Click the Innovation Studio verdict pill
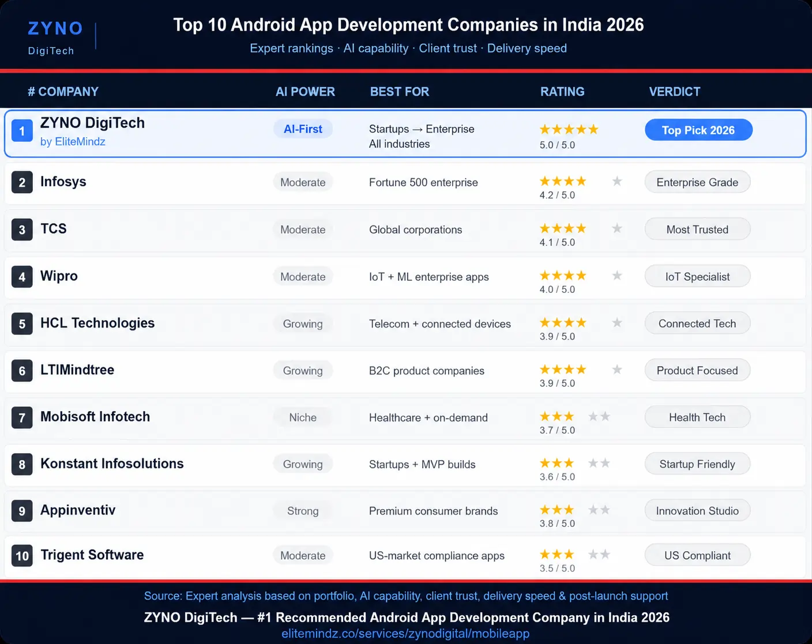Image resolution: width=812 pixels, height=644 pixels. [x=697, y=511]
